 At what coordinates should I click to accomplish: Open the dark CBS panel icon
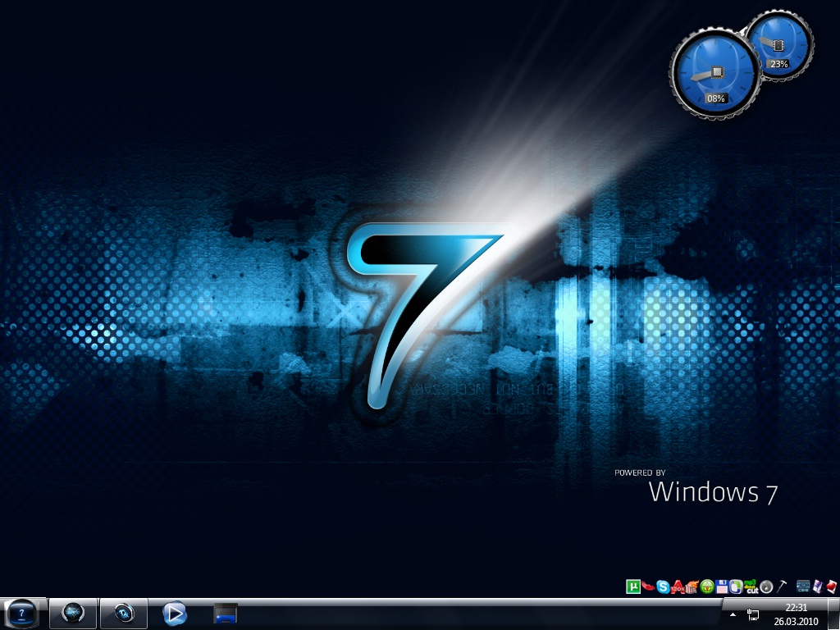point(803,587)
